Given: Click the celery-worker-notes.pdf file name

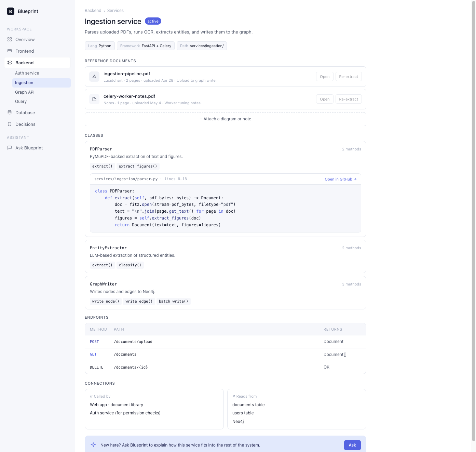Looking at the screenshot, I should click(129, 96).
